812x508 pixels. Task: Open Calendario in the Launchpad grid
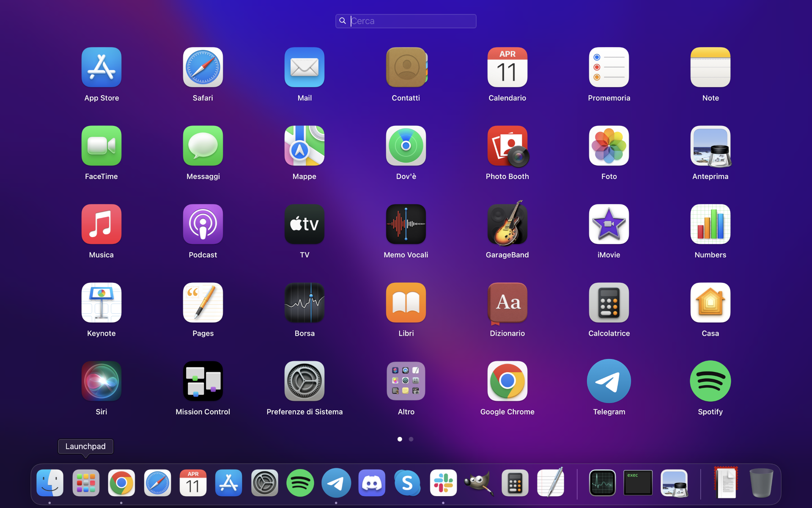coord(507,67)
